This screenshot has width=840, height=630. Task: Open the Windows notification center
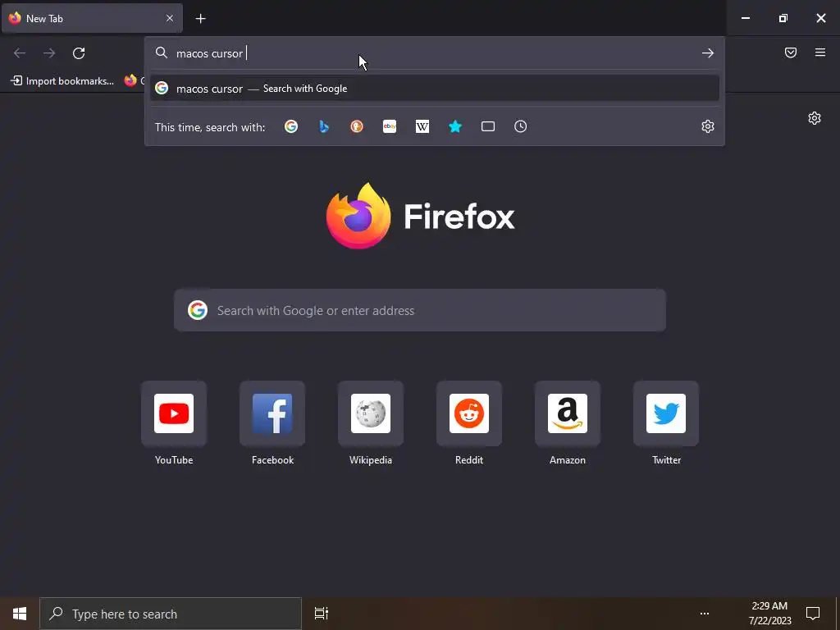pos(813,614)
